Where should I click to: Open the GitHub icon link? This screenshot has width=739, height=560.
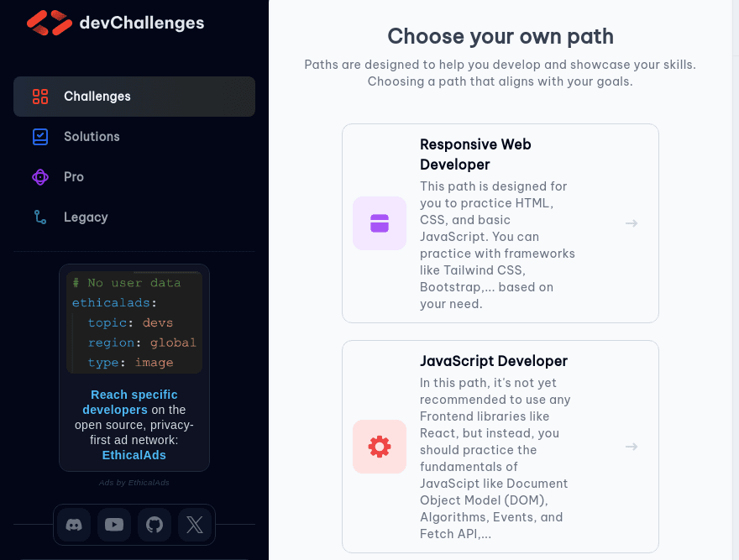click(x=155, y=525)
